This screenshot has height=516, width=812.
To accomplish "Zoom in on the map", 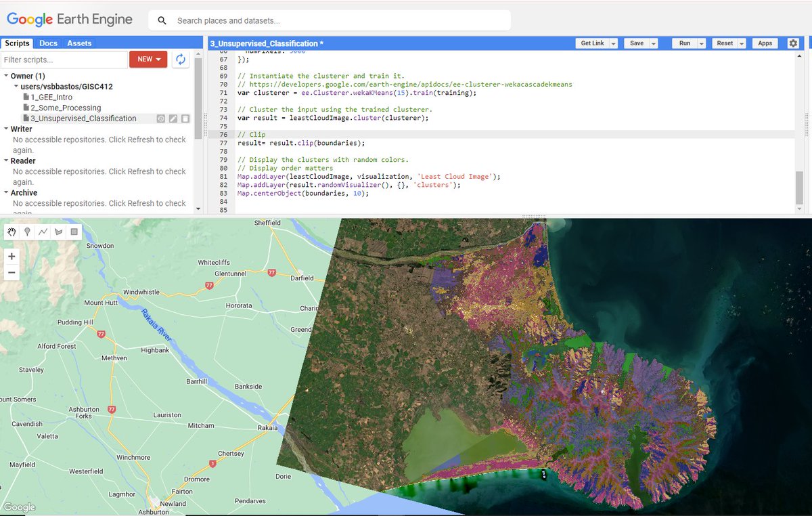I will [12, 257].
